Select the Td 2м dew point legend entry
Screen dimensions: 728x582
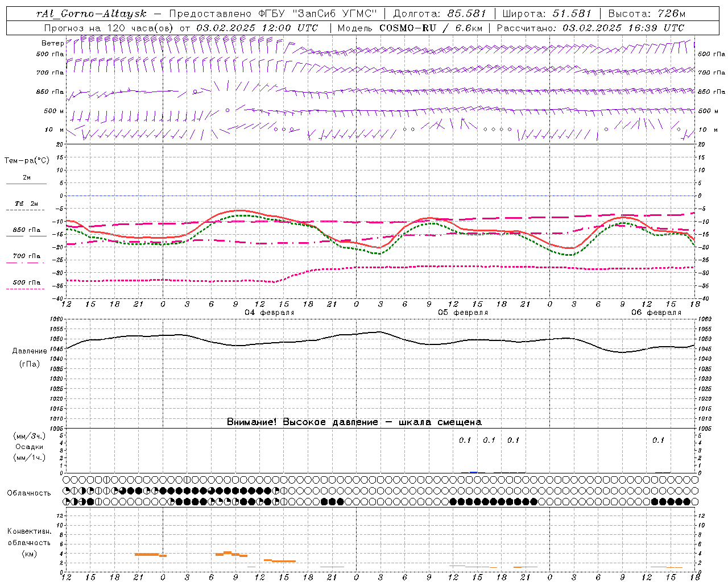(26, 203)
